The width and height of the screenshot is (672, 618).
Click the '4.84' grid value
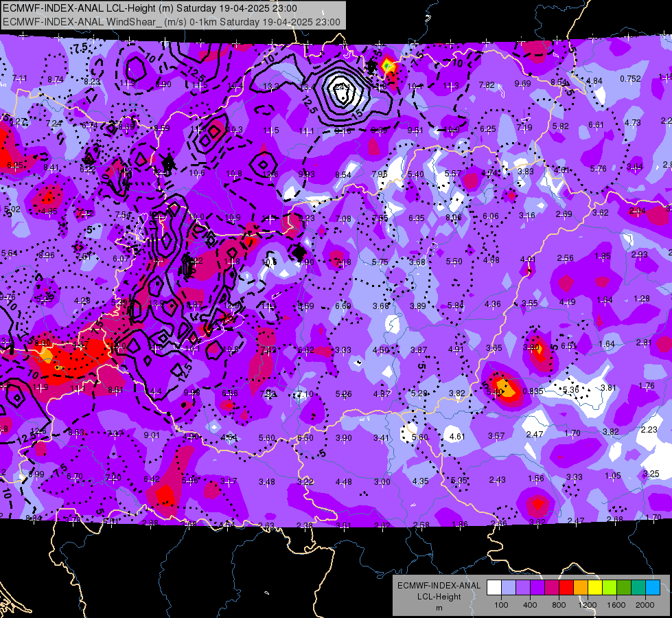594,80
